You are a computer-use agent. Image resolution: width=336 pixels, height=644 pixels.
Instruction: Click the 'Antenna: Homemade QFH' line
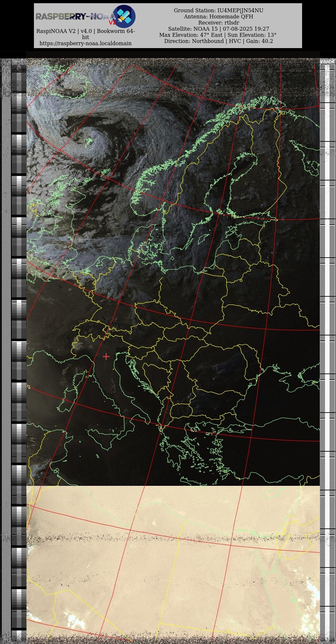pyautogui.click(x=219, y=17)
